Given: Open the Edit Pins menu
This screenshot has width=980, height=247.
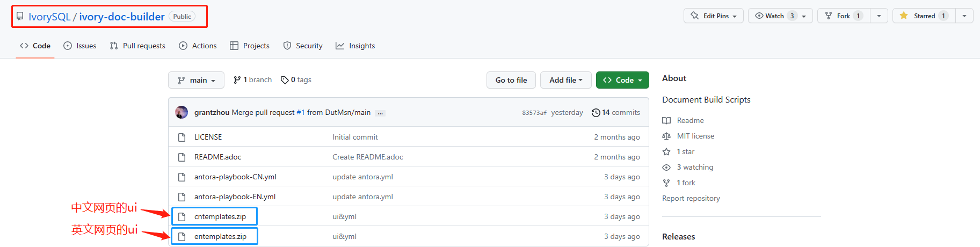Looking at the screenshot, I should [x=713, y=16].
